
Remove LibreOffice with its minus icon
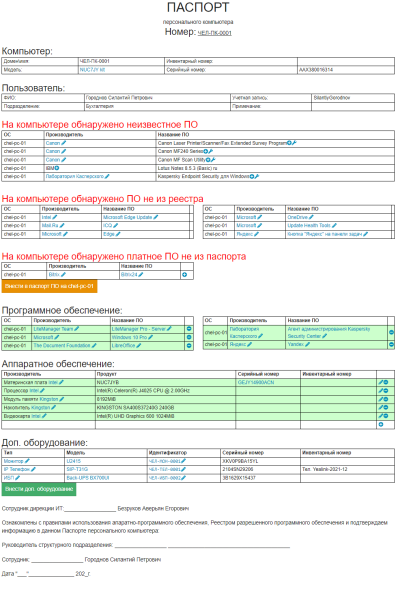tap(189, 346)
